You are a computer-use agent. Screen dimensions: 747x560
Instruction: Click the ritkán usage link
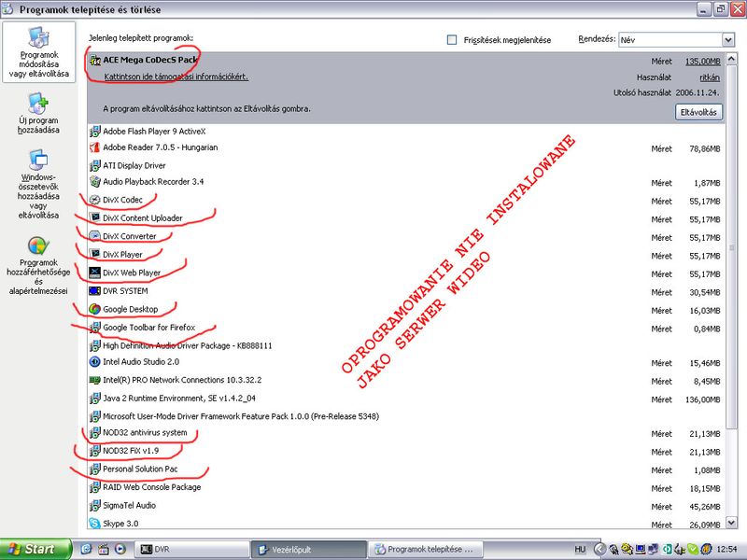click(710, 77)
